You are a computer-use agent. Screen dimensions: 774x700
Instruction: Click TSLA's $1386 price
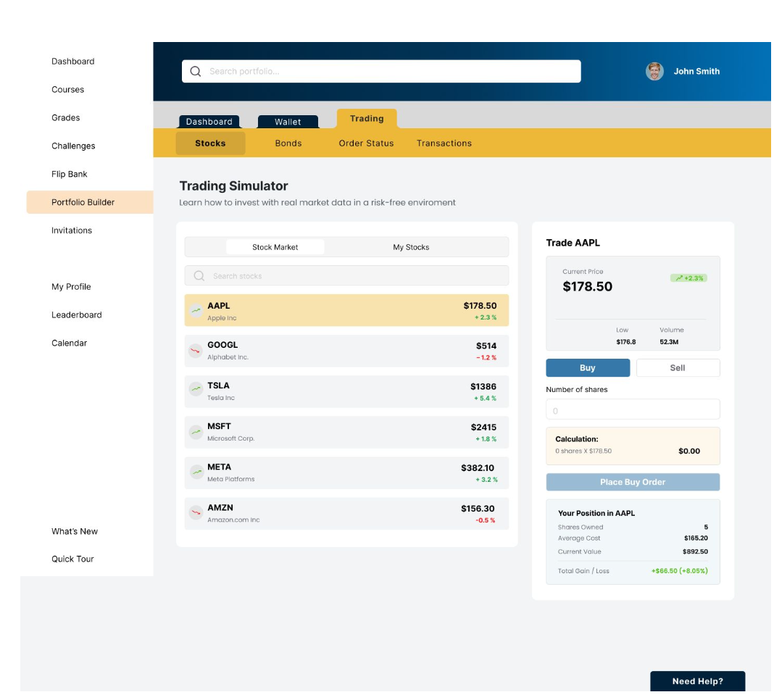(483, 387)
